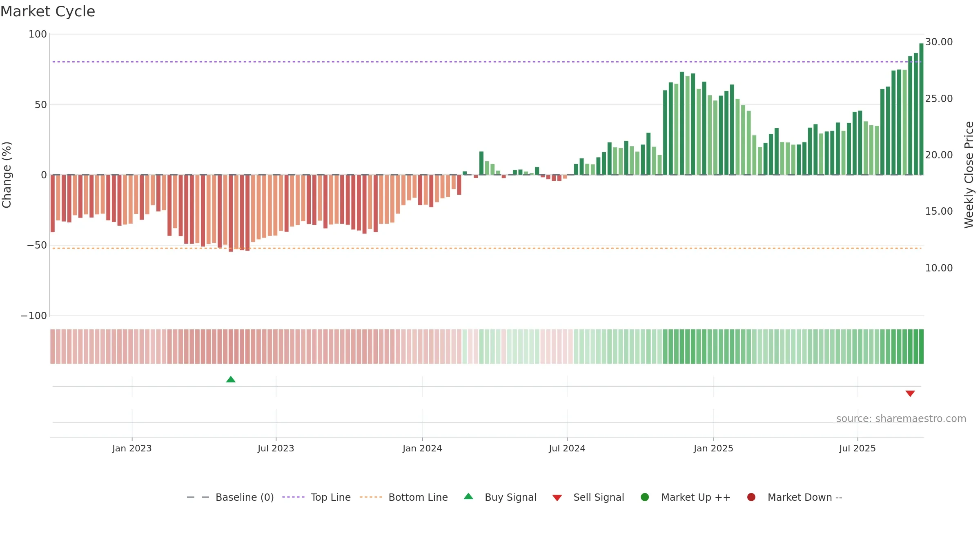Click the 10.00 price axis label
Viewport: 980px width, 551px height.
(939, 268)
